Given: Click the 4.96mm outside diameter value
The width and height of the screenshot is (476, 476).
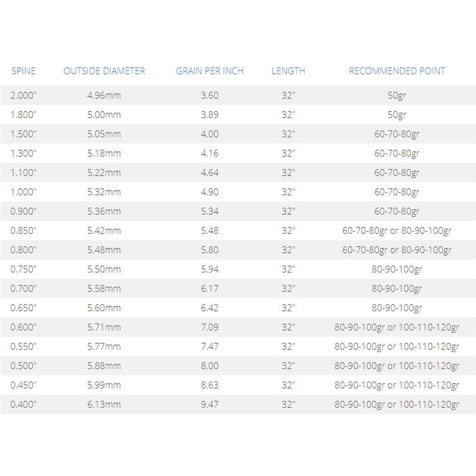Looking at the screenshot, I should click(104, 95).
